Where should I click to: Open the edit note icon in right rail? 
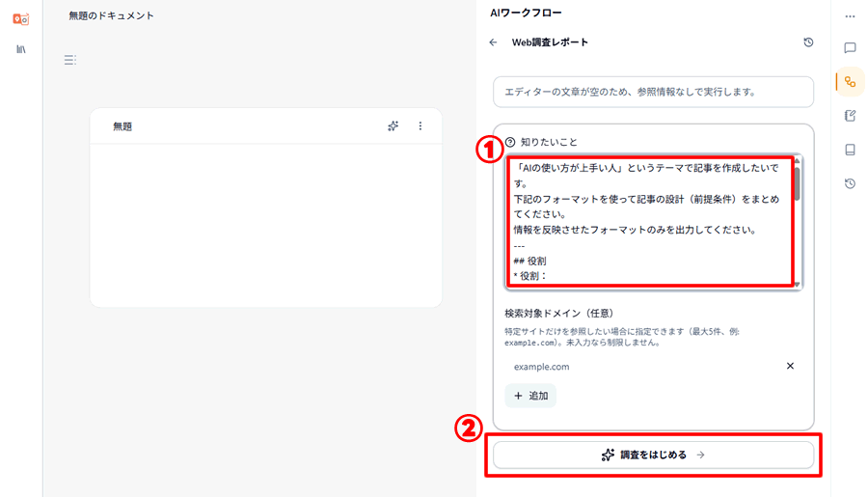pos(851,116)
